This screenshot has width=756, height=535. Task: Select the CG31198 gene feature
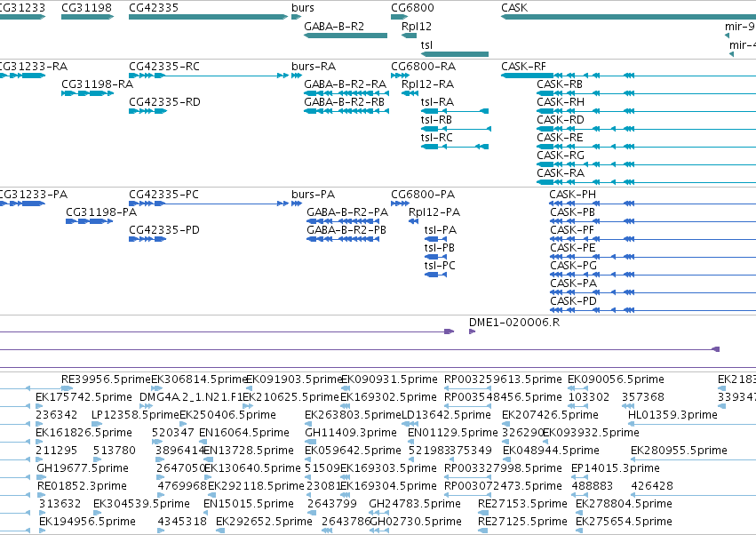[x=87, y=17]
